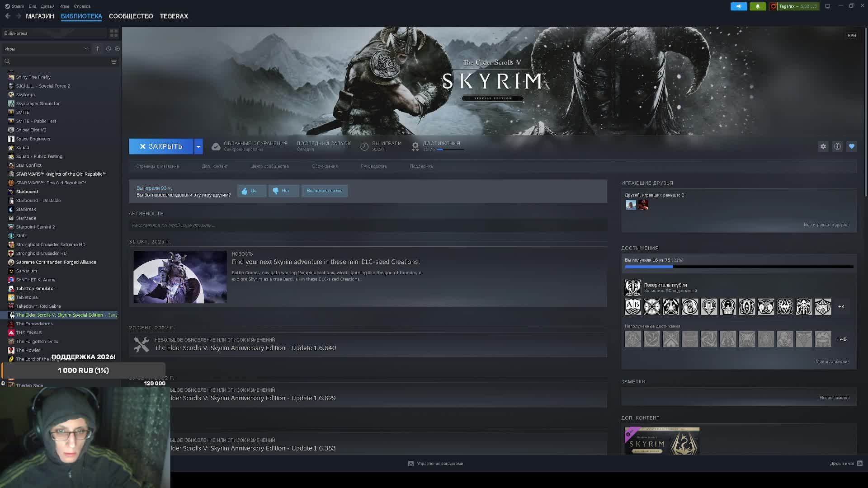The width and height of the screenshot is (868, 488).
Task: Open the arrow dropdown beside ЗАКРЫТЬ
Action: coord(198,146)
